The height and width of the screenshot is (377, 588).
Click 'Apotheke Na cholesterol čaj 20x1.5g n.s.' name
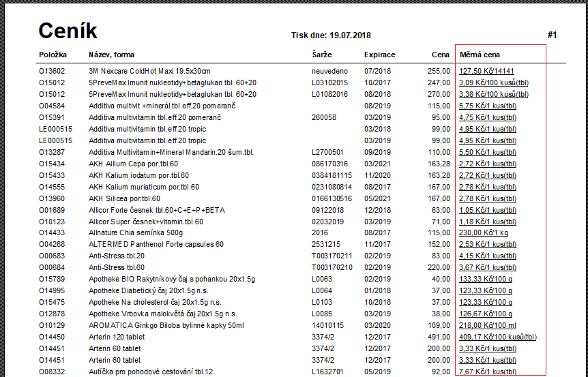coord(155,303)
